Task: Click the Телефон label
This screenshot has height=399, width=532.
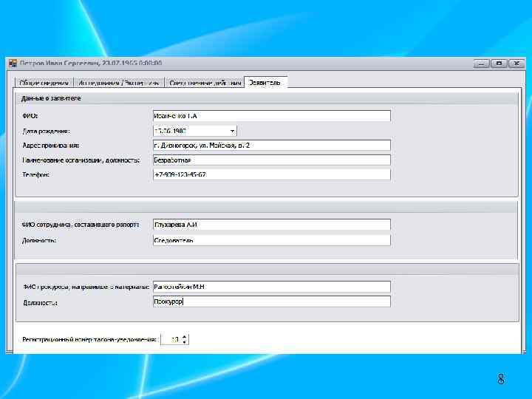Action: [35, 174]
